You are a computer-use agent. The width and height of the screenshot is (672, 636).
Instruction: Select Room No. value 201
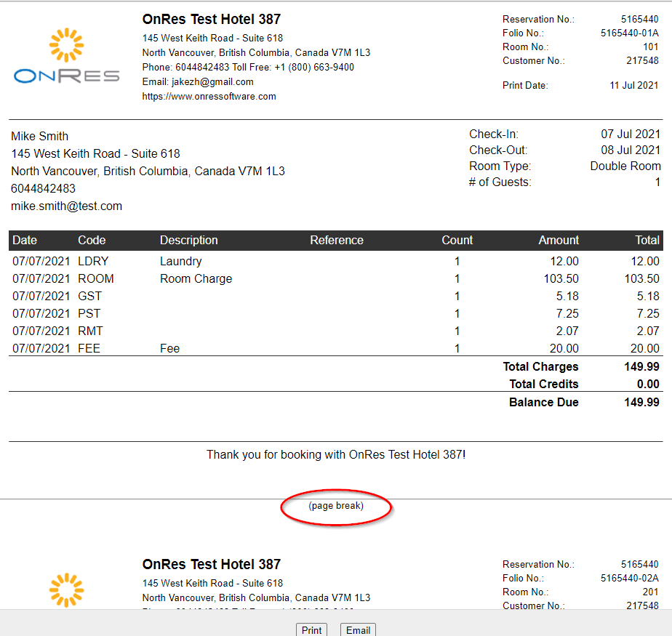[651, 592]
